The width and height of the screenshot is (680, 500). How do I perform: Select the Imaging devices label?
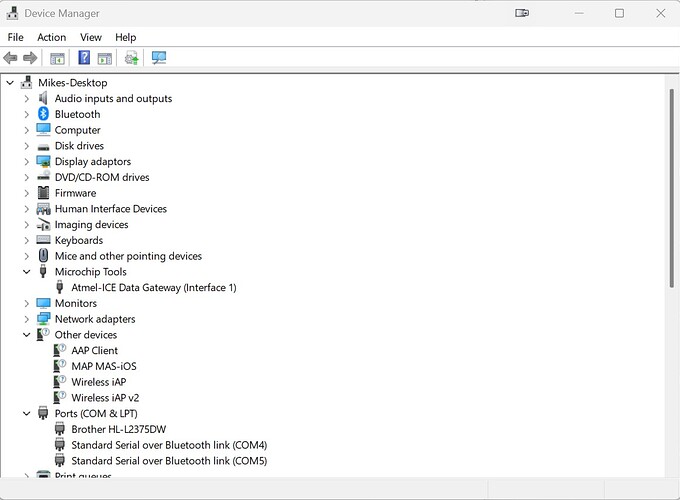click(x=92, y=225)
